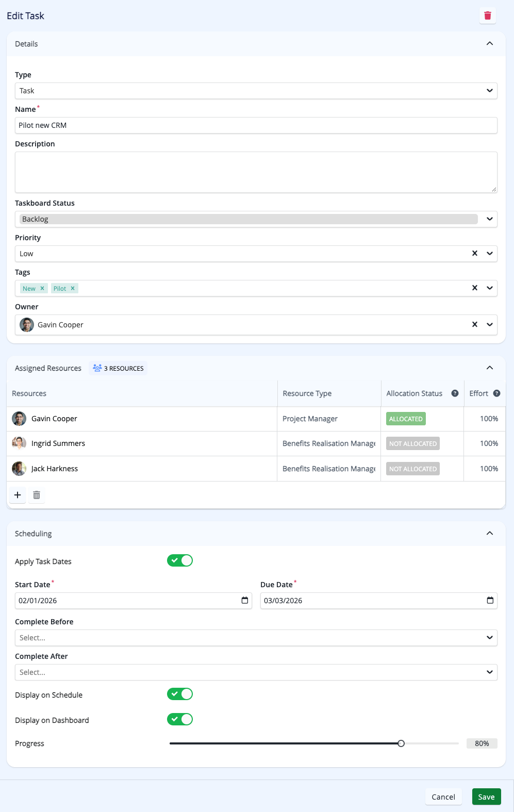Open the Priority dropdown arrow
The width and height of the screenshot is (514, 812).
pyautogui.click(x=490, y=253)
